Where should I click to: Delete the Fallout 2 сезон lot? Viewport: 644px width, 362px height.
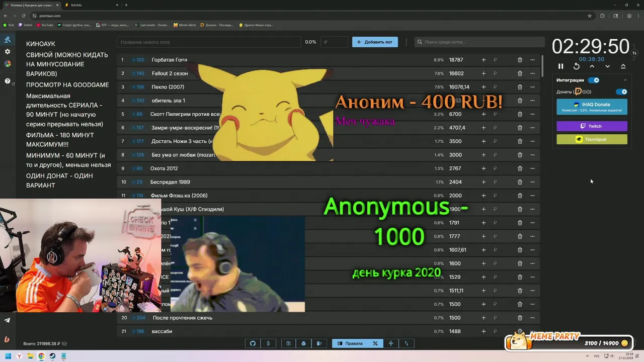click(520, 73)
